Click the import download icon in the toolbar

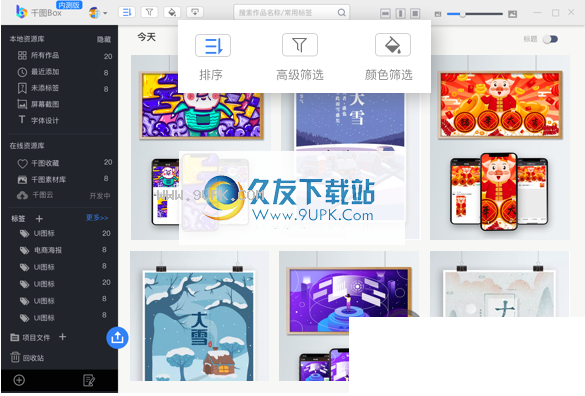pyautogui.click(x=195, y=12)
